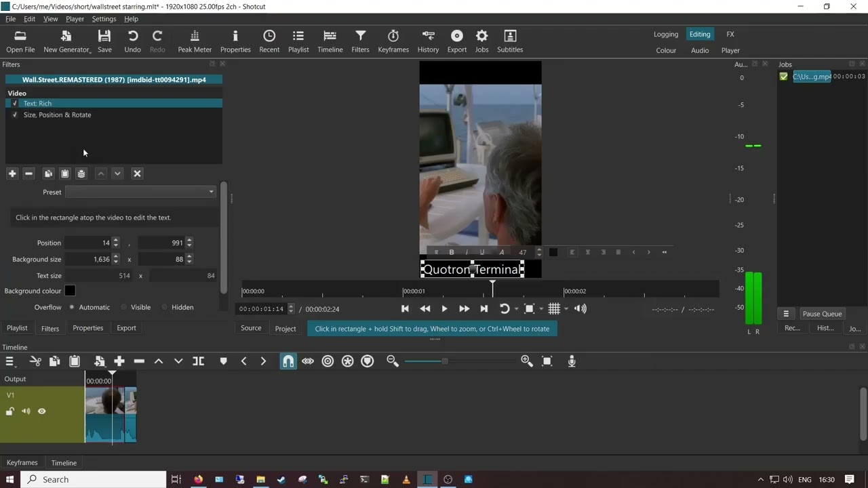
Task: Open the Keyframes toolbar button
Action: 393,41
